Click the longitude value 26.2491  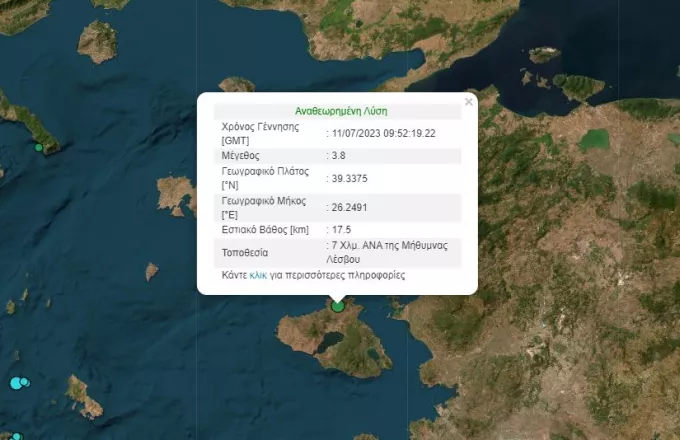click(x=349, y=207)
